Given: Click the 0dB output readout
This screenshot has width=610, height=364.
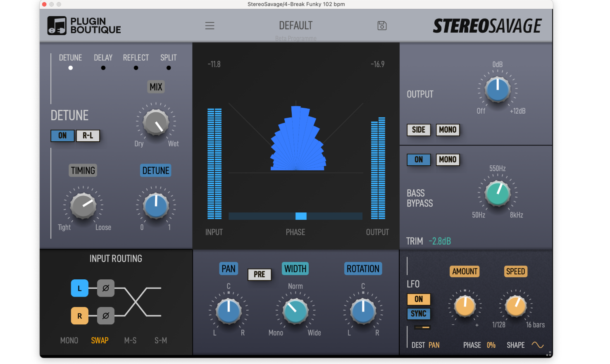Looking at the screenshot, I should click(498, 64).
